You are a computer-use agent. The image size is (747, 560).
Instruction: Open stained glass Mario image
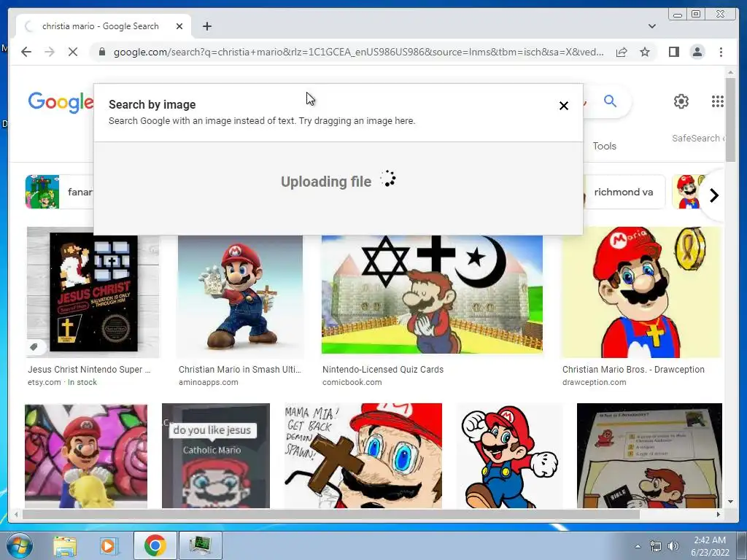[86, 456]
